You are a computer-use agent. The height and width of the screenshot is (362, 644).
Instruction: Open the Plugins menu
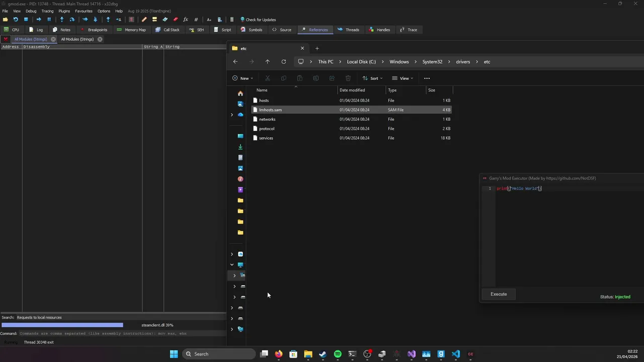tap(64, 11)
